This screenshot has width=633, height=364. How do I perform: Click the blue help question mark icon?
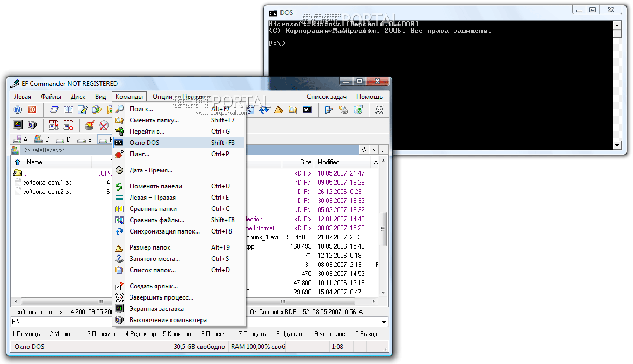click(18, 110)
